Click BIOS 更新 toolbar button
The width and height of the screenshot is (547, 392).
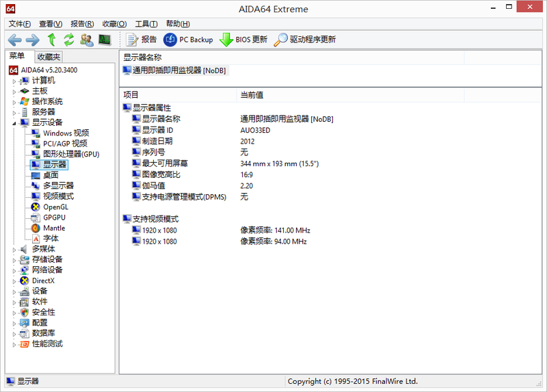point(243,40)
